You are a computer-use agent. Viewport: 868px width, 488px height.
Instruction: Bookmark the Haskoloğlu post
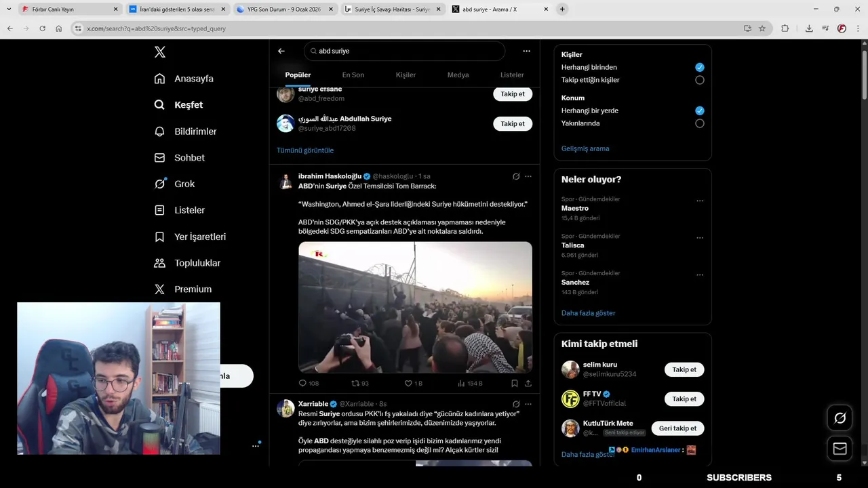[515, 383]
